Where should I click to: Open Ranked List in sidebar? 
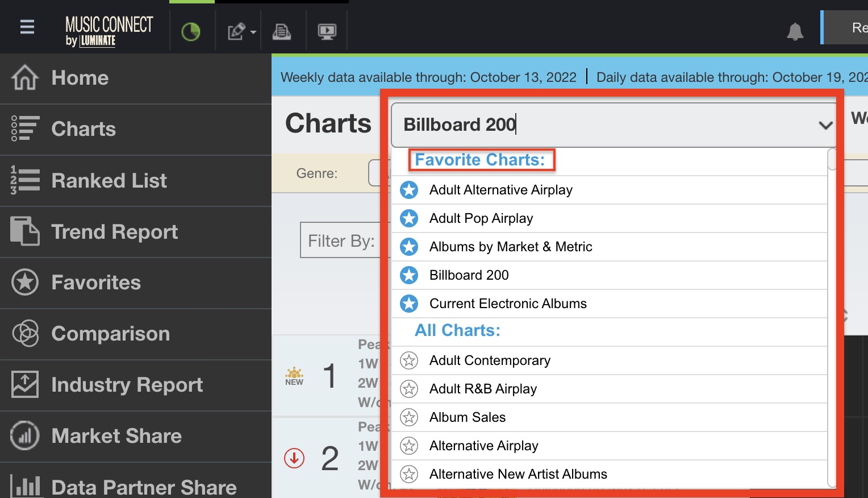136,181
